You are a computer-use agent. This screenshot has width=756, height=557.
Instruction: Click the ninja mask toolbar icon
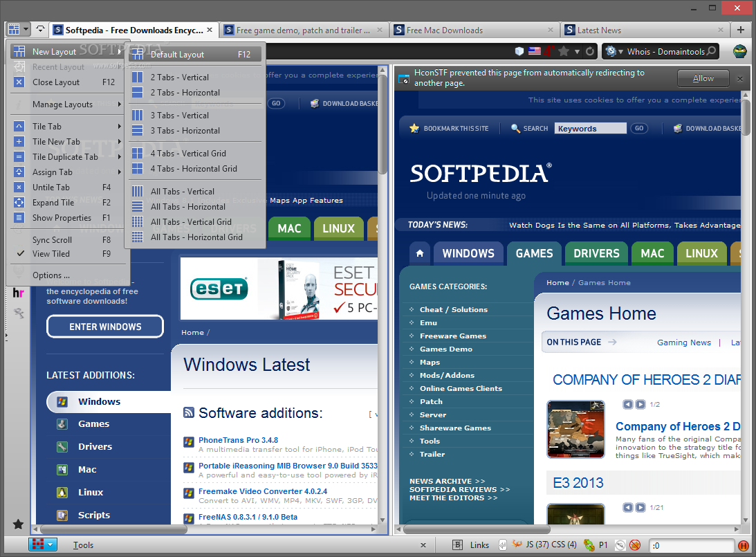[739, 51]
